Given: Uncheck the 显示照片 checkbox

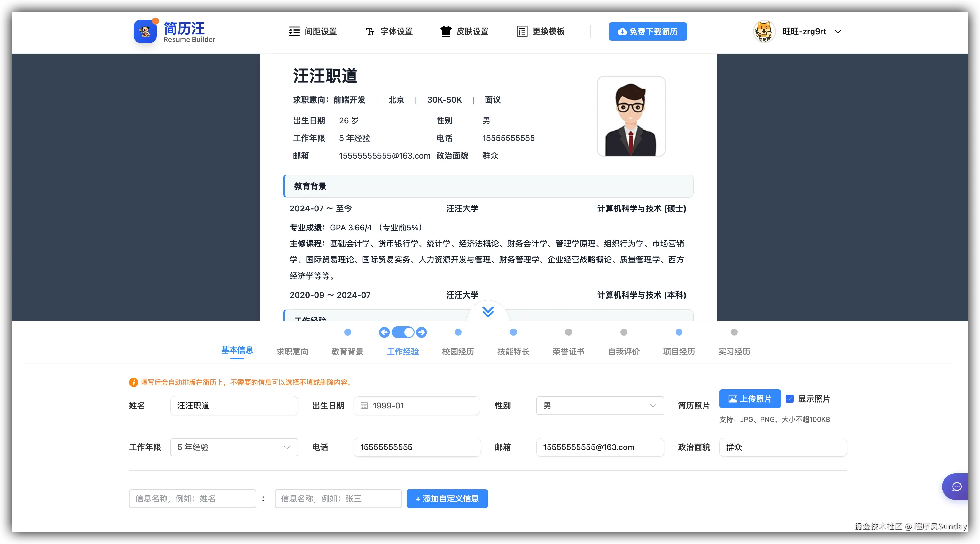Looking at the screenshot, I should [790, 399].
